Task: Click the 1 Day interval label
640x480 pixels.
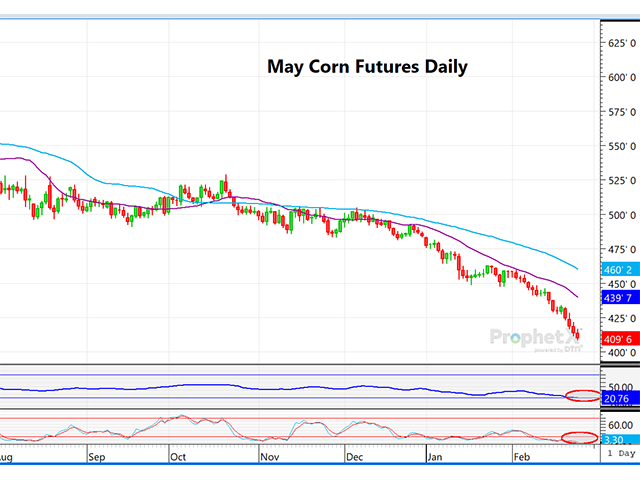Action: coord(621,453)
